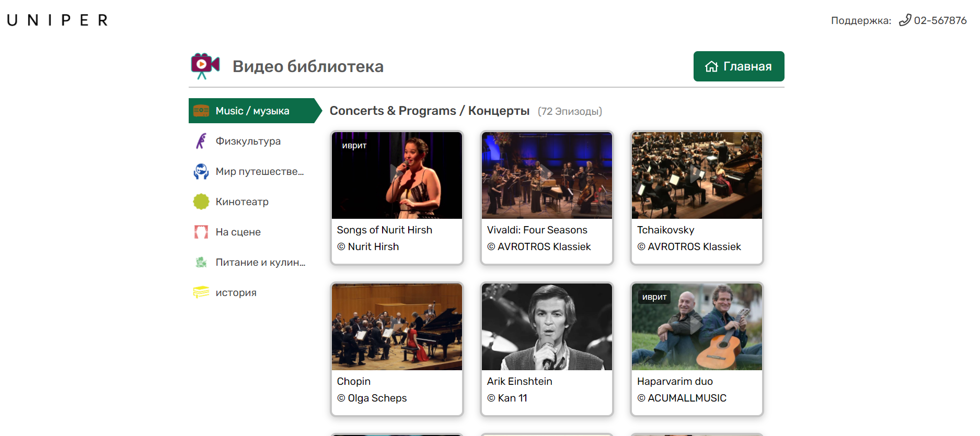Click the green Кинотеатр badge icon

(201, 202)
